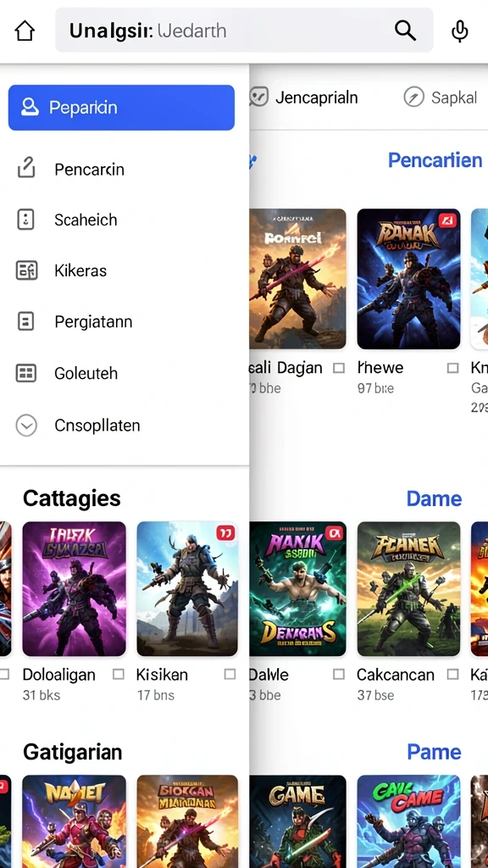The image size is (488, 868).
Task: Tick the checkbox next to Ihewe
Action: coord(452,368)
